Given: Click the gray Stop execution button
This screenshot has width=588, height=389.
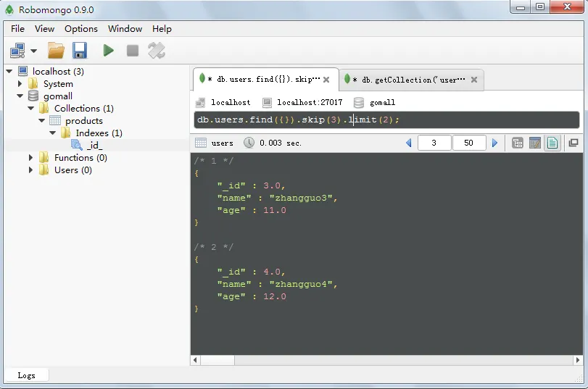Looking at the screenshot, I should [133, 51].
